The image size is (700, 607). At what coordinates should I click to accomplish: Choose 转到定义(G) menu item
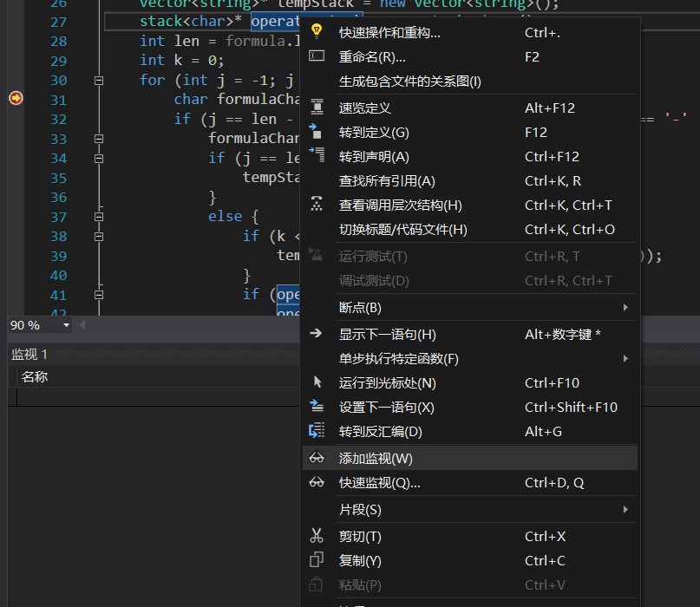click(x=469, y=133)
